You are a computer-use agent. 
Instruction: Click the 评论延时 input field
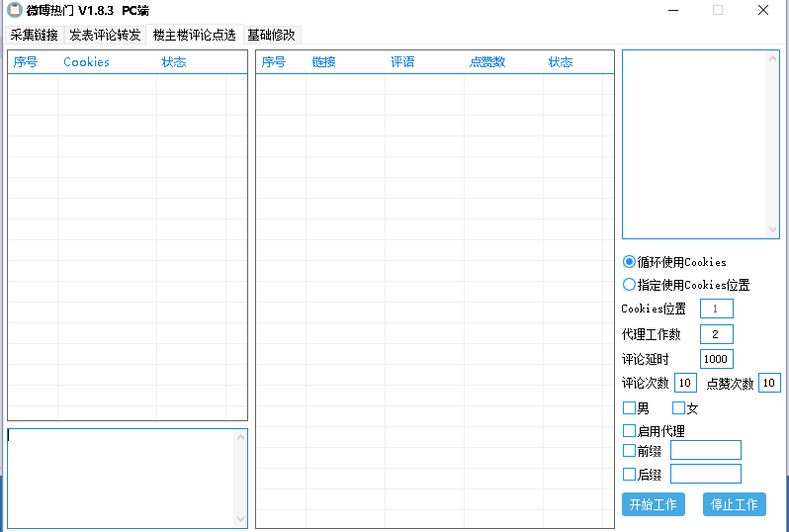tap(716, 359)
